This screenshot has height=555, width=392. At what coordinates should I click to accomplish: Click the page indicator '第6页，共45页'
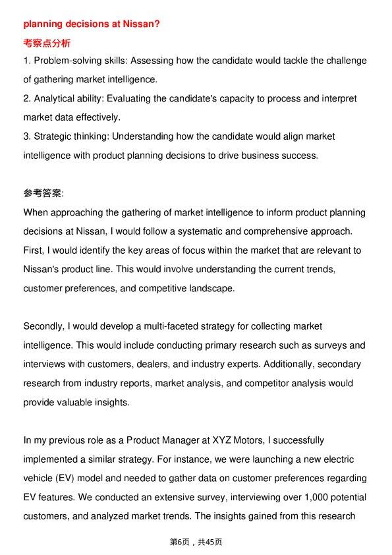[x=196, y=542]
